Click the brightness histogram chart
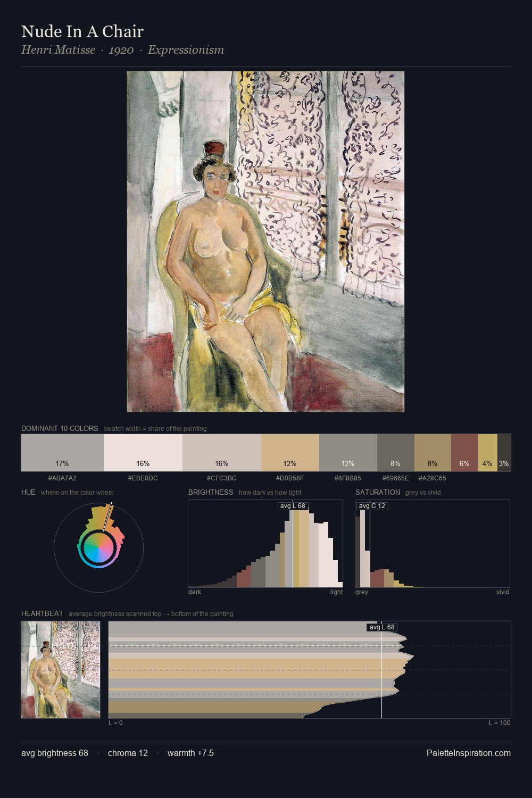Viewport: 532px width, 798px height. click(x=265, y=544)
